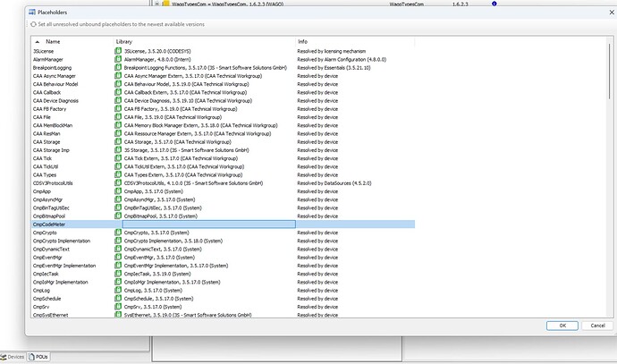Click the CmpIecTask library icon
This screenshot has height=364, width=617.
118,274
